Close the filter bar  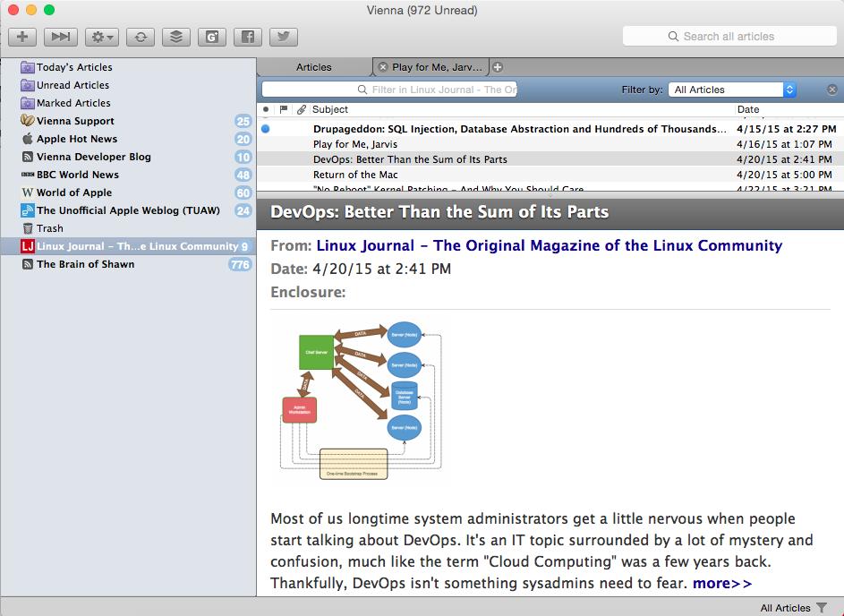click(x=831, y=90)
